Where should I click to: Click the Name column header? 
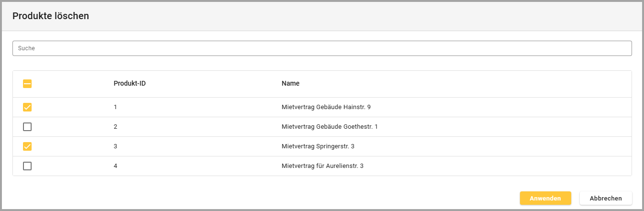(290, 84)
